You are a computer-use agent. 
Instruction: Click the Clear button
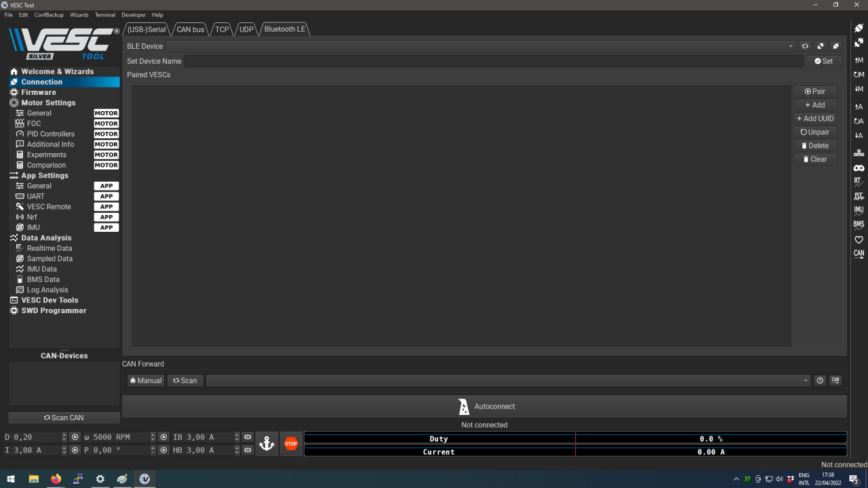(815, 159)
